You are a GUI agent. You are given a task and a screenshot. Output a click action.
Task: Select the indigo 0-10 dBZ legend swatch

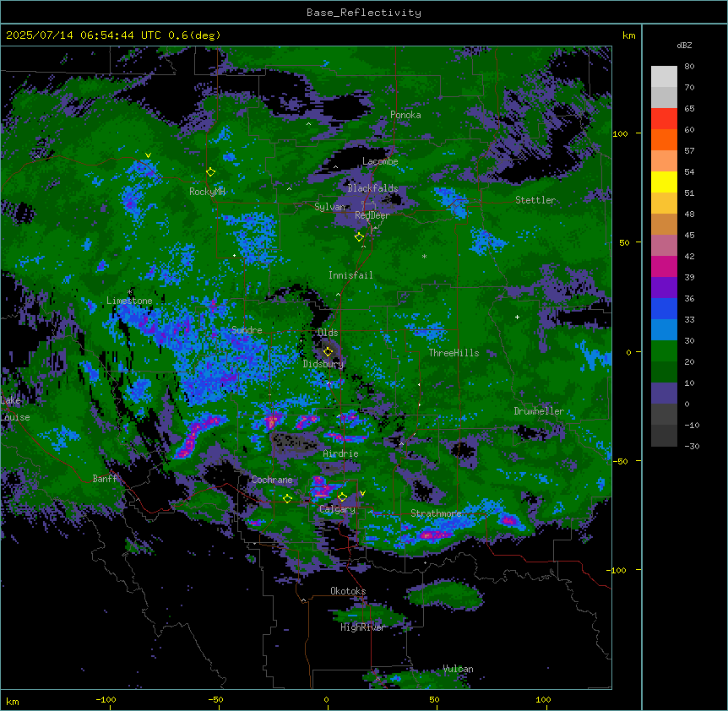[664, 393]
